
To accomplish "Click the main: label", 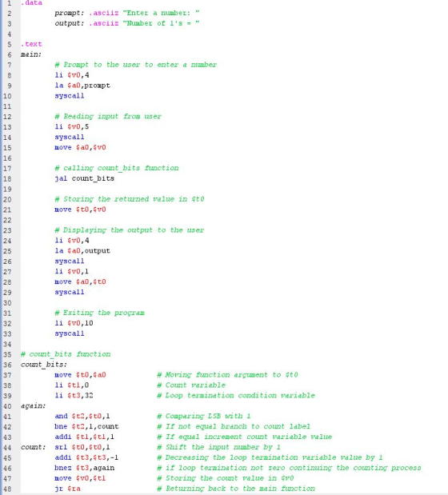I will [x=31, y=54].
